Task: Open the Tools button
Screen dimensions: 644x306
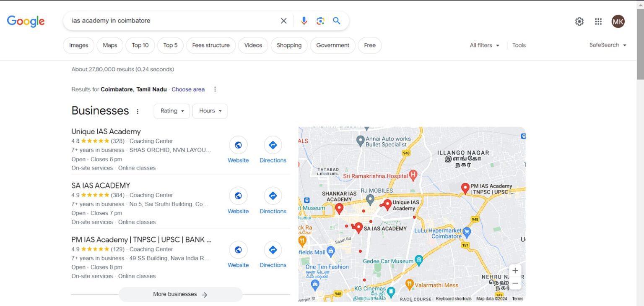Action: pos(519,45)
